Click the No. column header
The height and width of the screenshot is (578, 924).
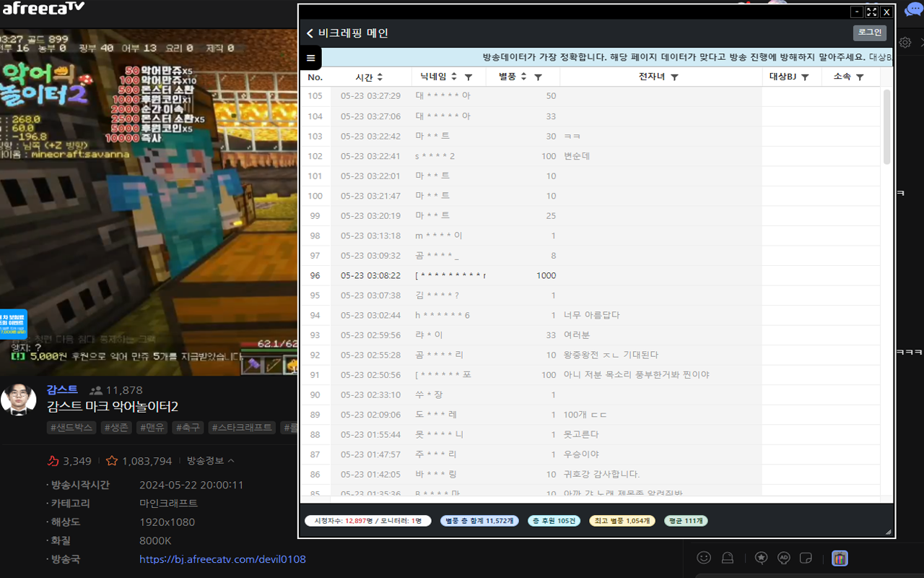coord(315,77)
